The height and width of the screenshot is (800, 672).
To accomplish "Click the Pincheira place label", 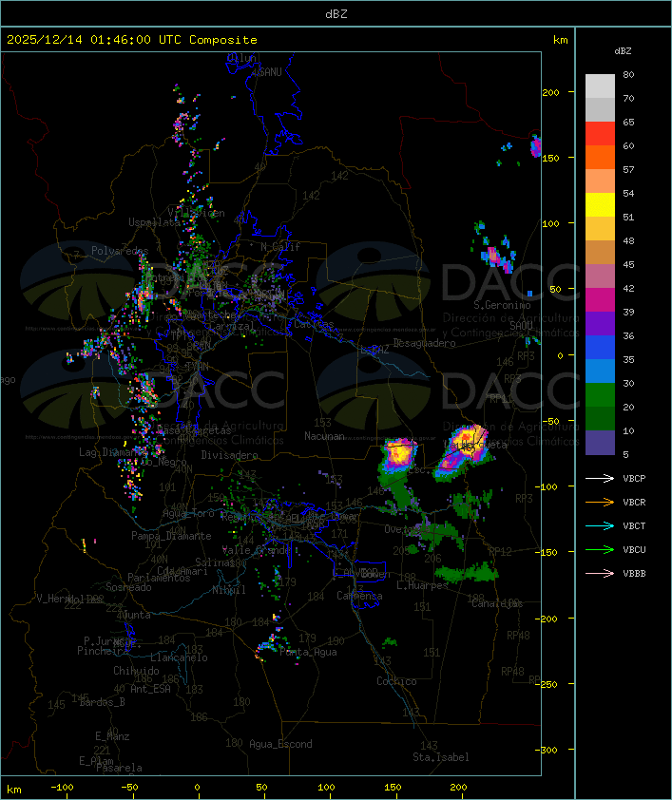I will click(x=103, y=651).
